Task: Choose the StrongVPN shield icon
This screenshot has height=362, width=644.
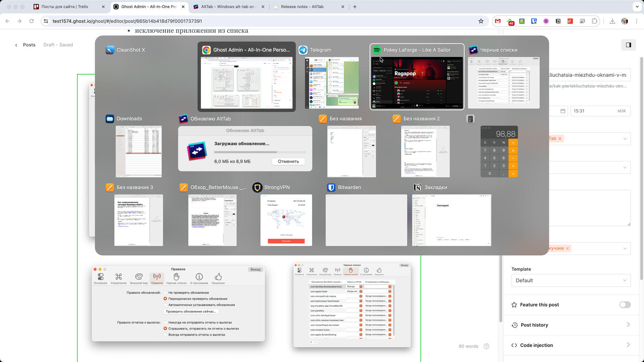Action: tap(257, 187)
